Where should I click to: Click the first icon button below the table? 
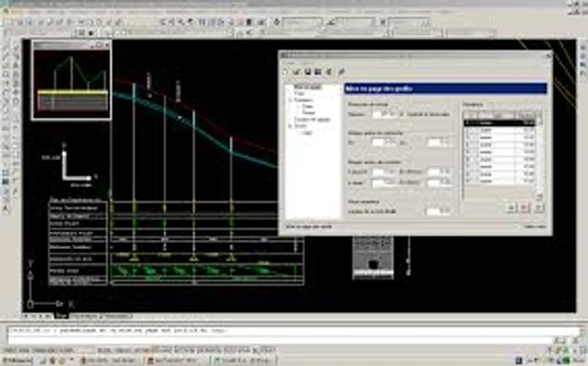[511, 207]
